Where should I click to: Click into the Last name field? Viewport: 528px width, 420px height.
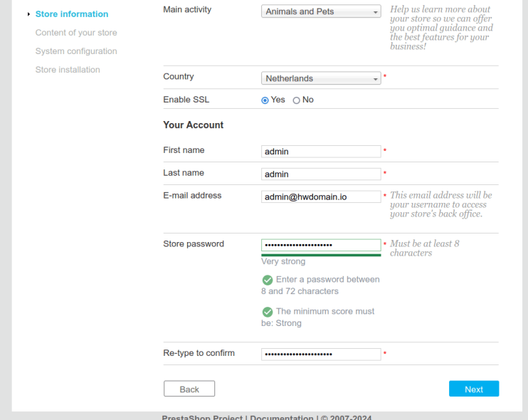point(321,174)
